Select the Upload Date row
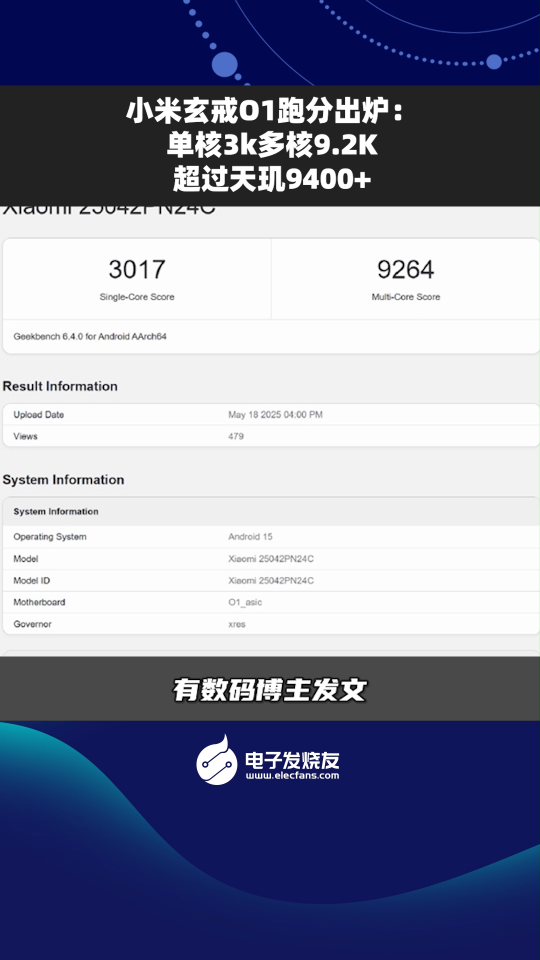 pyautogui.click(x=271, y=414)
